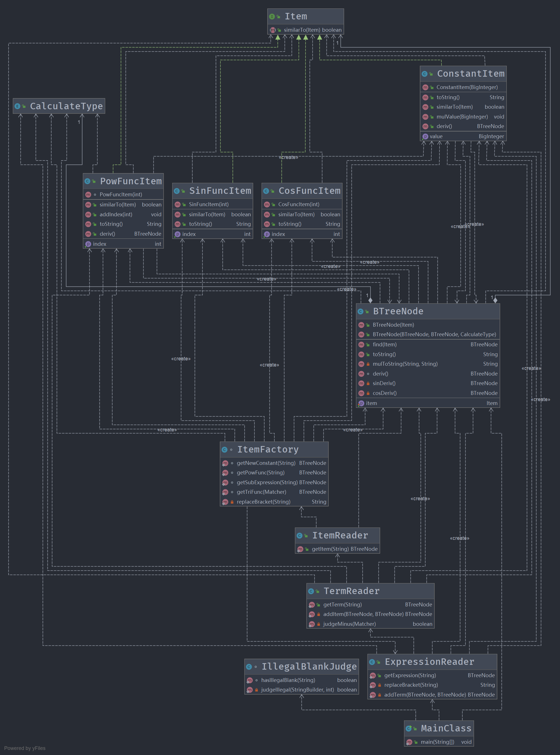Image resolution: width=560 pixels, height=755 pixels.
Task: Click the value property icon in ConstantItem
Action: coord(425,137)
